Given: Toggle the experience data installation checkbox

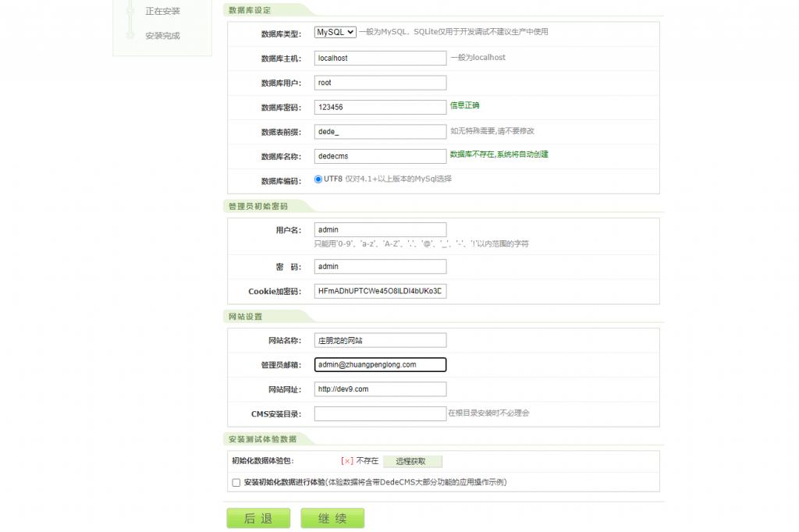Looking at the screenshot, I should tap(236, 482).
